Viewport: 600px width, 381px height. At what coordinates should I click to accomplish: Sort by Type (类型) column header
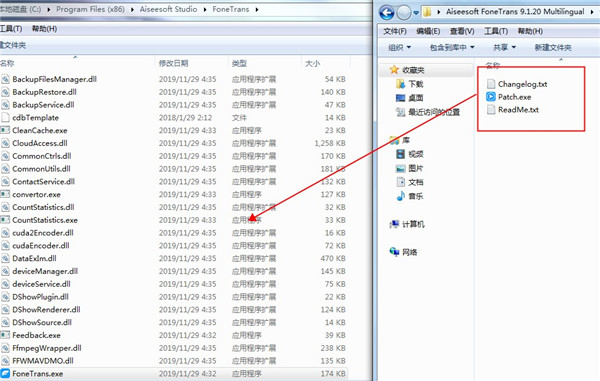coord(239,63)
